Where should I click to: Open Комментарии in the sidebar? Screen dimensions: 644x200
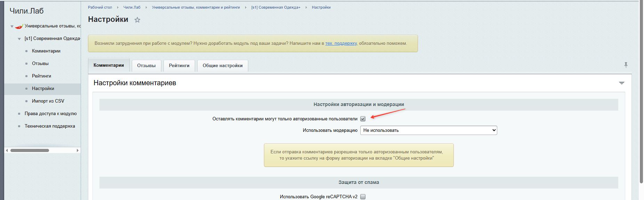(46, 51)
